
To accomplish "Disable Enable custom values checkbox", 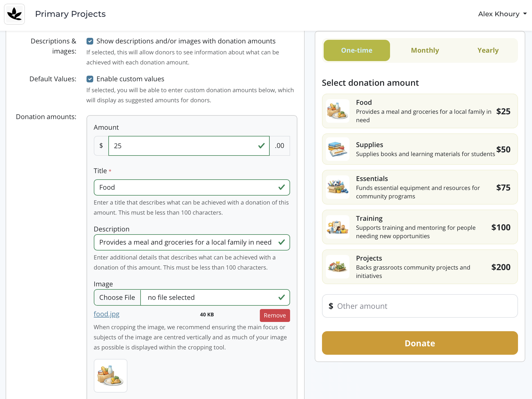I will pyautogui.click(x=90, y=79).
